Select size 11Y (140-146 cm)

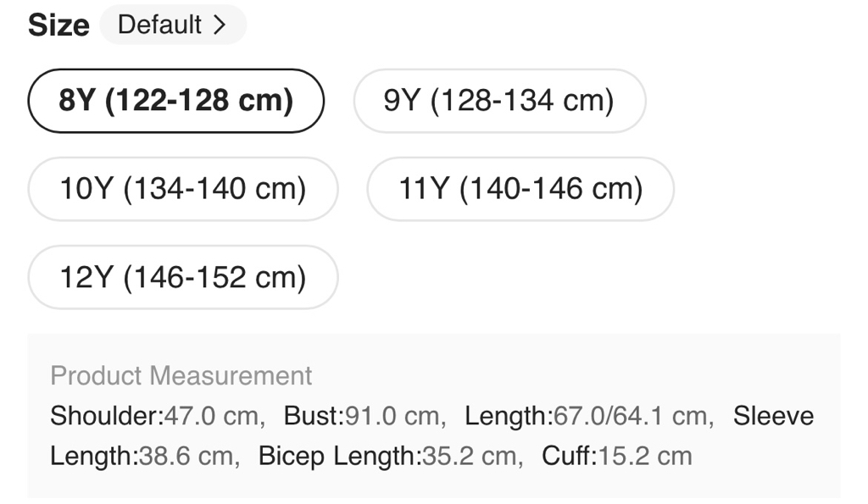[520, 189]
